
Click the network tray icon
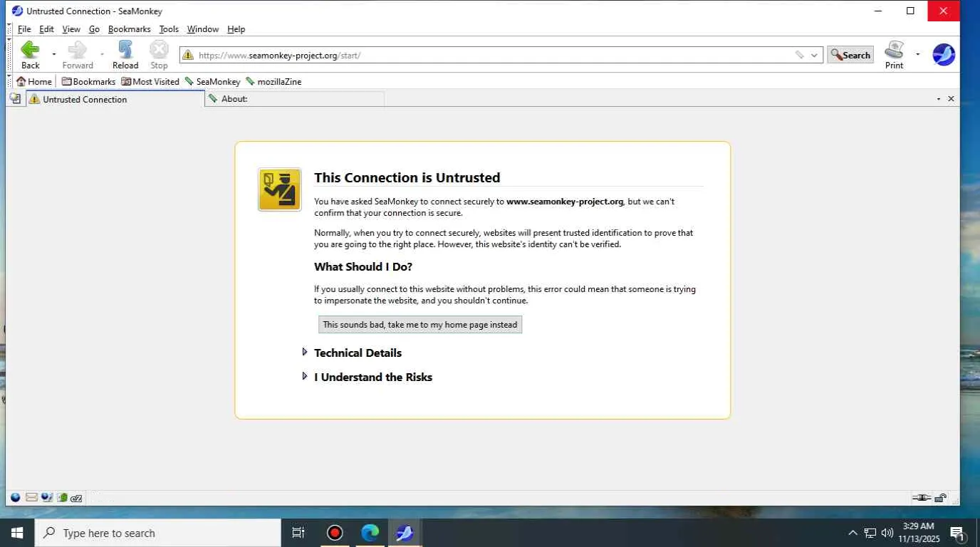tap(870, 533)
